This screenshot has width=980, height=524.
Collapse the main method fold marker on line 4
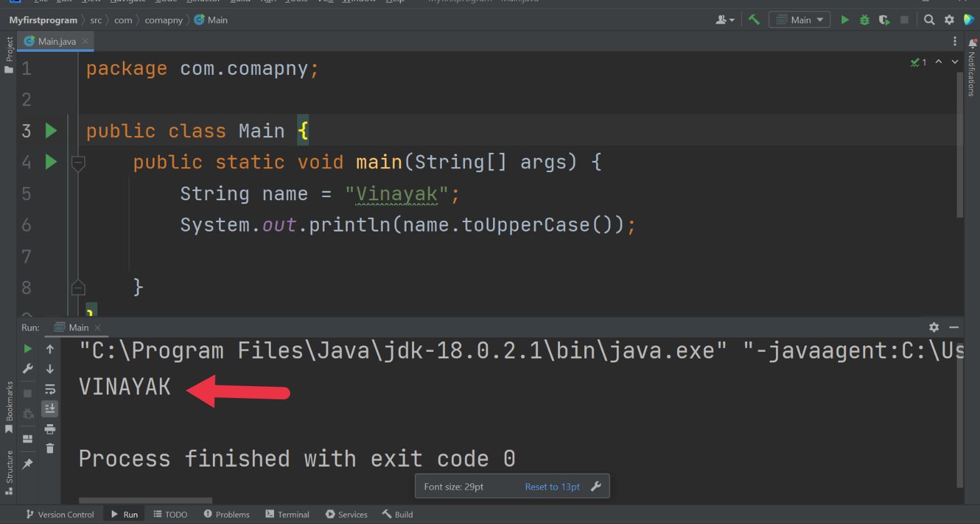[78, 164]
